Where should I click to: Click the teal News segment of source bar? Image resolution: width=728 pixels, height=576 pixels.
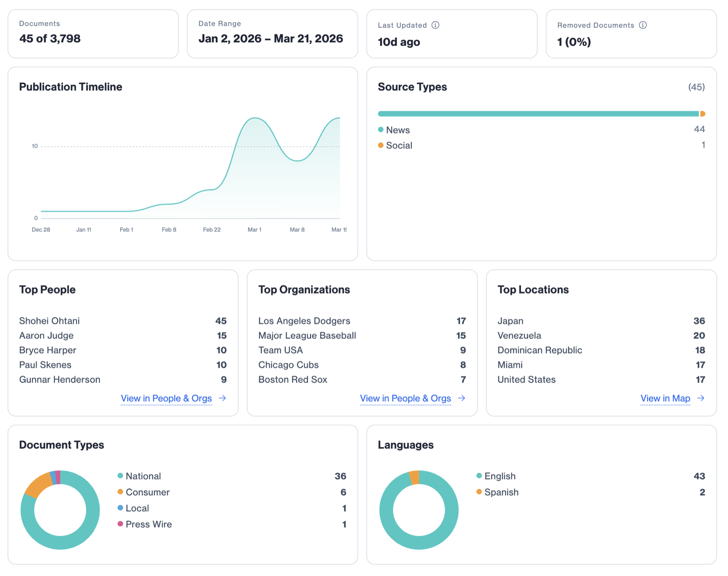(538, 114)
